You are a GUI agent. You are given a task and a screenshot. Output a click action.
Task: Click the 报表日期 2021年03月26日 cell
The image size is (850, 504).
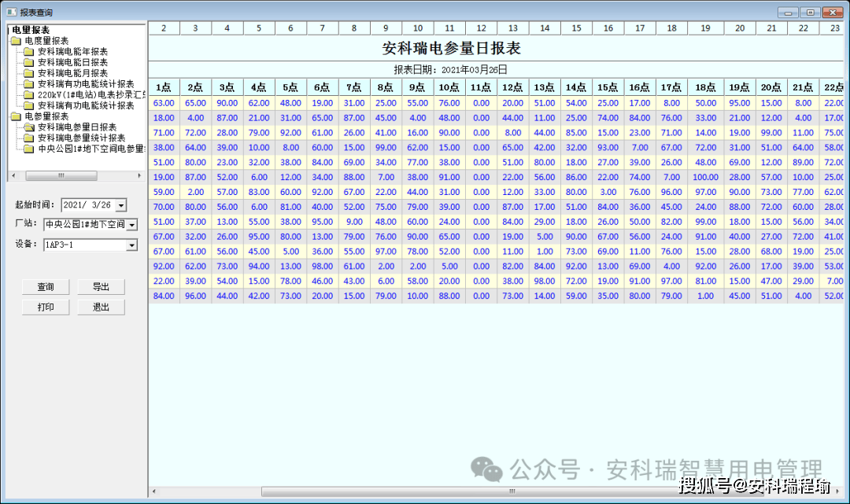pos(452,70)
